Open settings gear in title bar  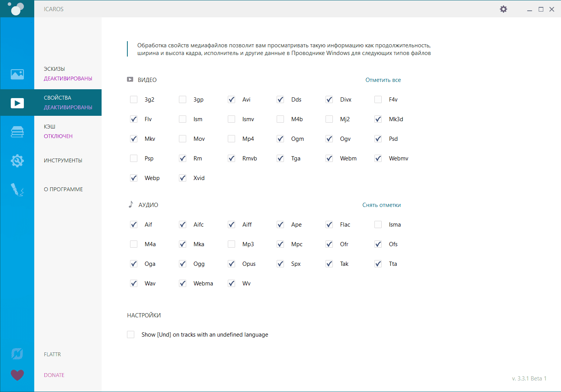(x=503, y=9)
